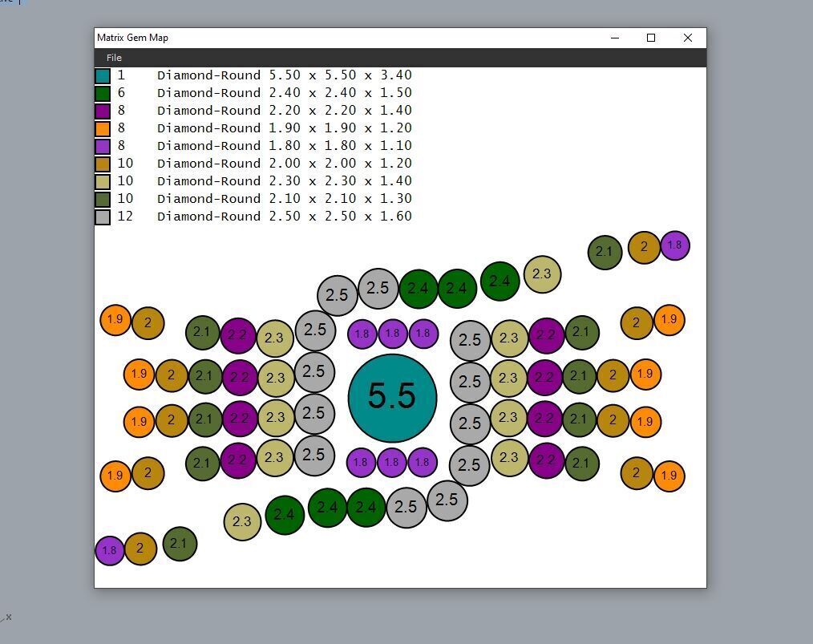Click the golden brown swatch for 2.00 diamond
813x644 pixels.
click(x=103, y=164)
